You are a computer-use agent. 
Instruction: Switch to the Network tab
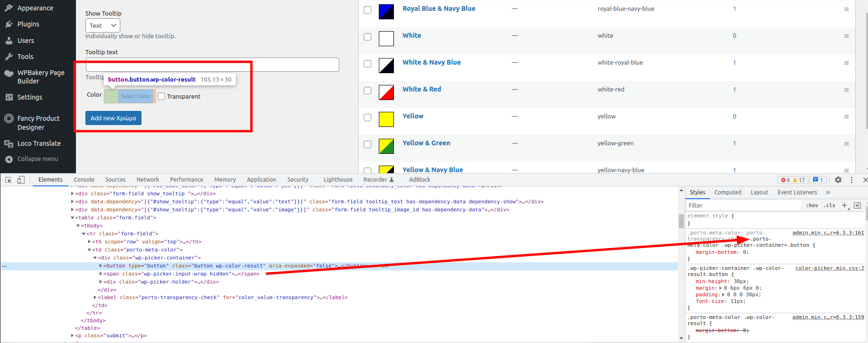pyautogui.click(x=148, y=180)
